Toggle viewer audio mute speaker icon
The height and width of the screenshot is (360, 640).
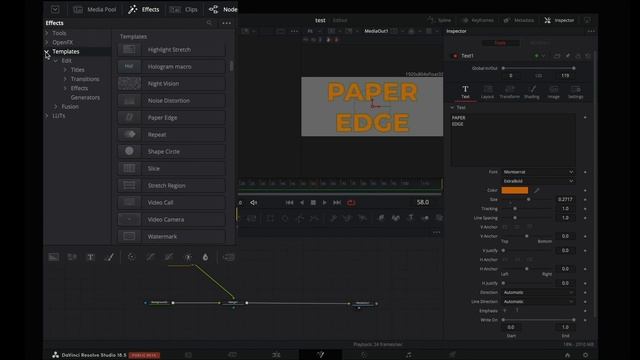253,202
